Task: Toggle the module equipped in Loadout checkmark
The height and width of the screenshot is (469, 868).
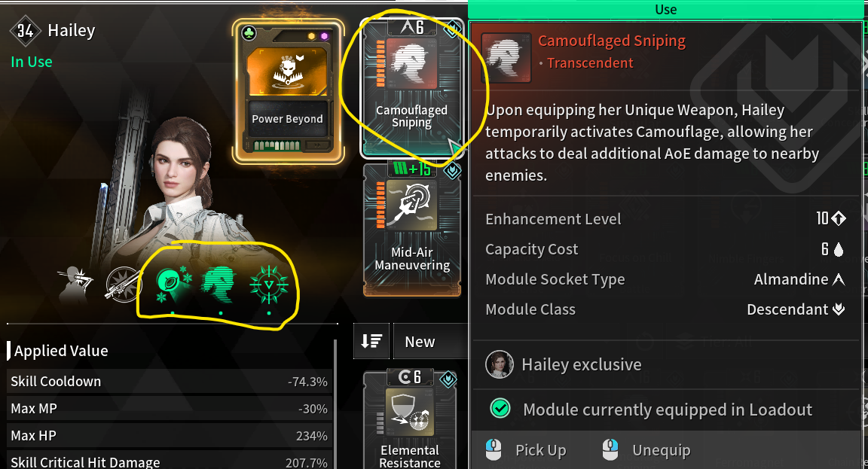Action: point(500,409)
